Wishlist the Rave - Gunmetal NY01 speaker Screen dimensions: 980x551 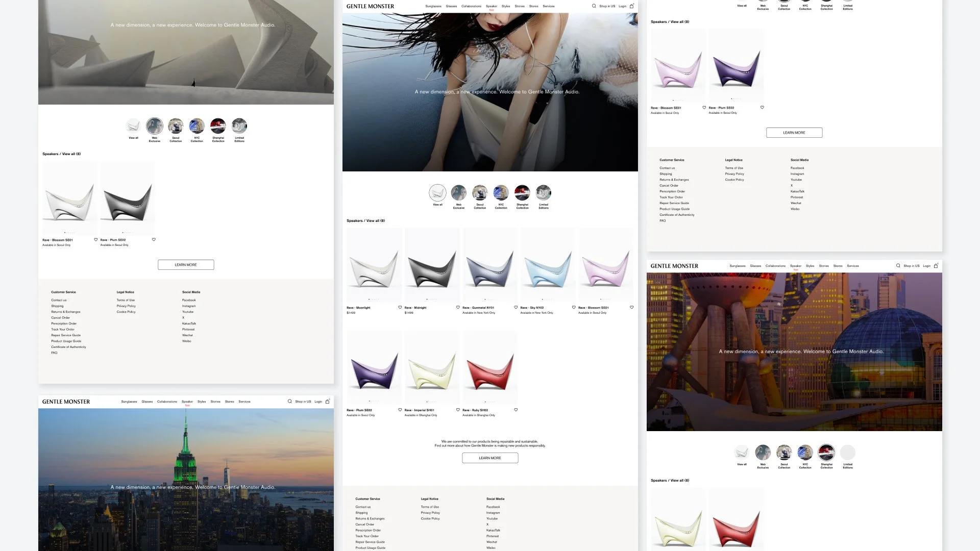point(516,307)
